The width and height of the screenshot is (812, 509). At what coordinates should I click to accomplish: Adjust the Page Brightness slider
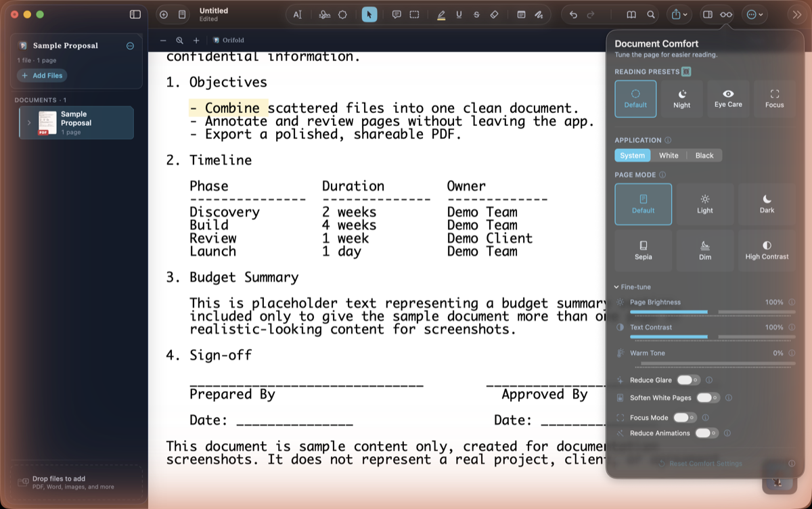[712, 312]
